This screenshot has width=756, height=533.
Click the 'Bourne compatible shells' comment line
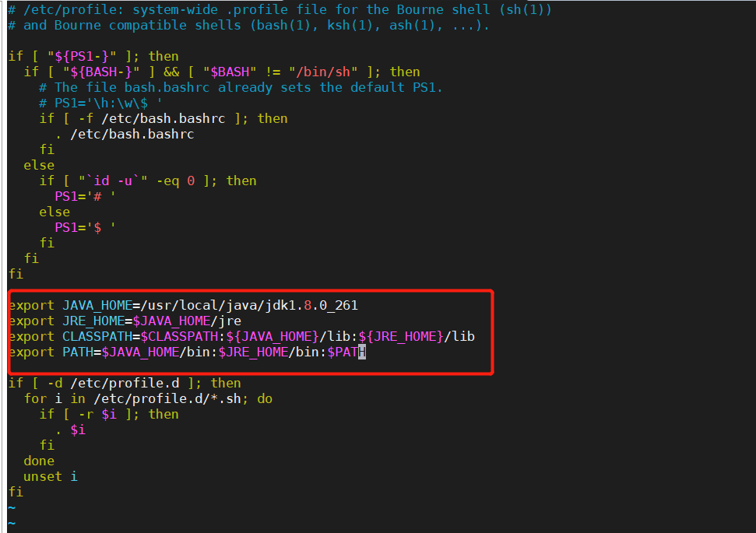(x=249, y=25)
